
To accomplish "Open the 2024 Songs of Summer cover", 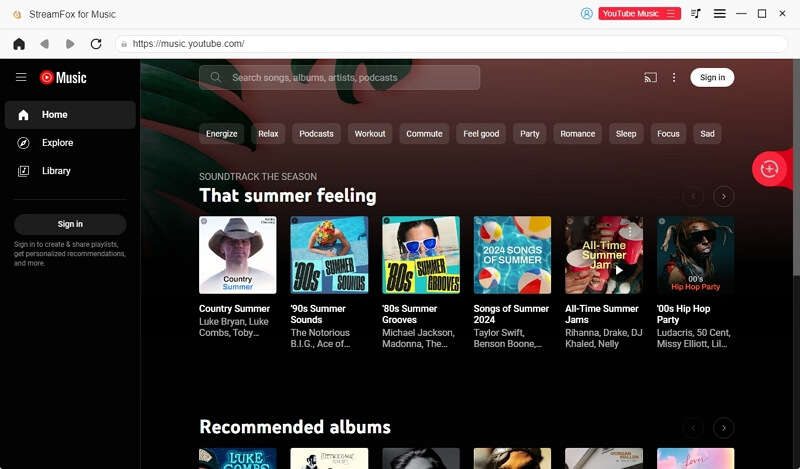I will pos(512,255).
